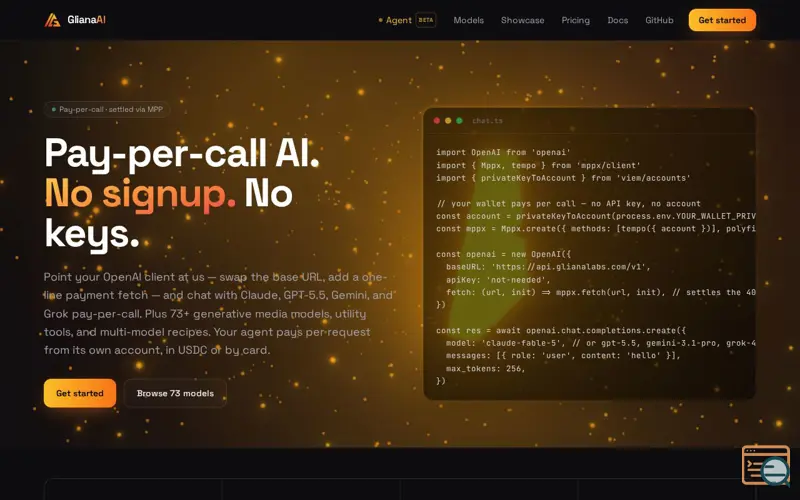Click the green dot in code window

[459, 121]
